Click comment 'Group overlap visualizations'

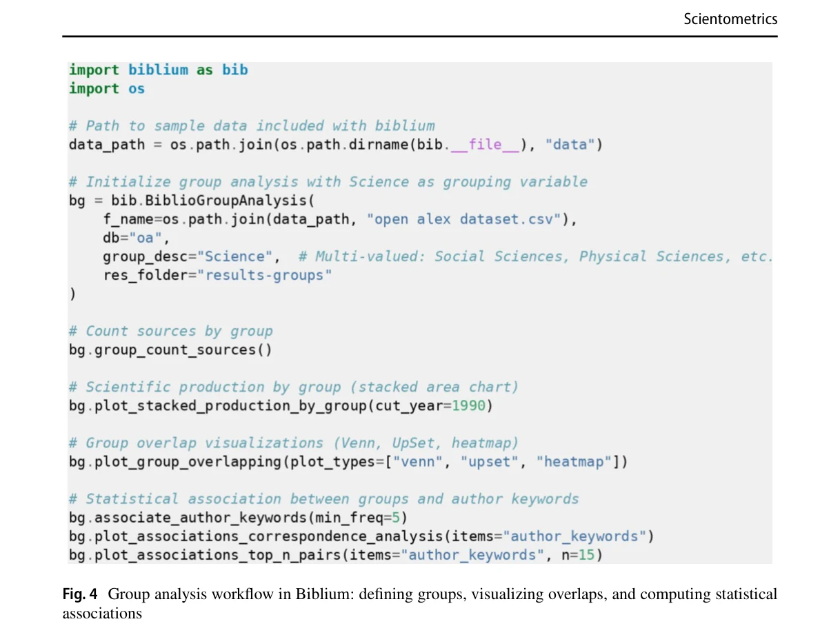[x=294, y=443]
